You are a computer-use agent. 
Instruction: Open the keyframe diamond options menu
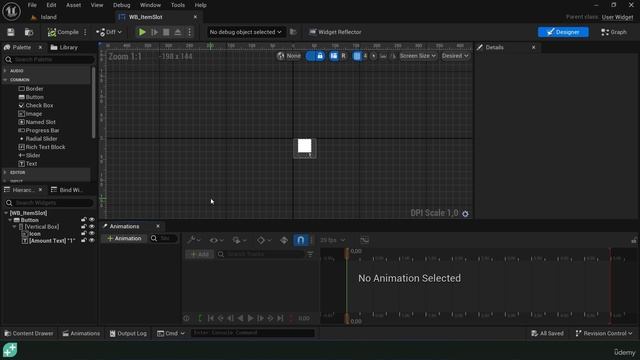(263, 240)
